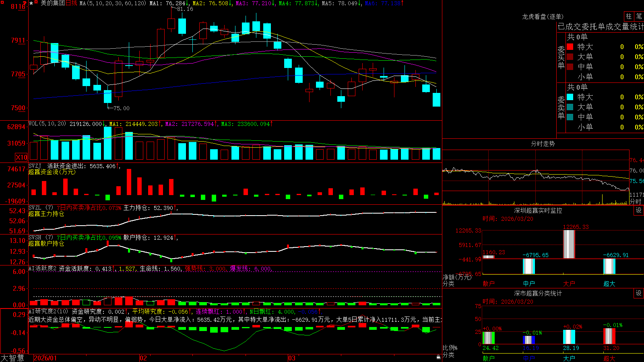The width and height of the screenshot is (644, 362).
Task: Click the -6795.65 中户 bar in 实时监控
Action: pyautogui.click(x=529, y=266)
